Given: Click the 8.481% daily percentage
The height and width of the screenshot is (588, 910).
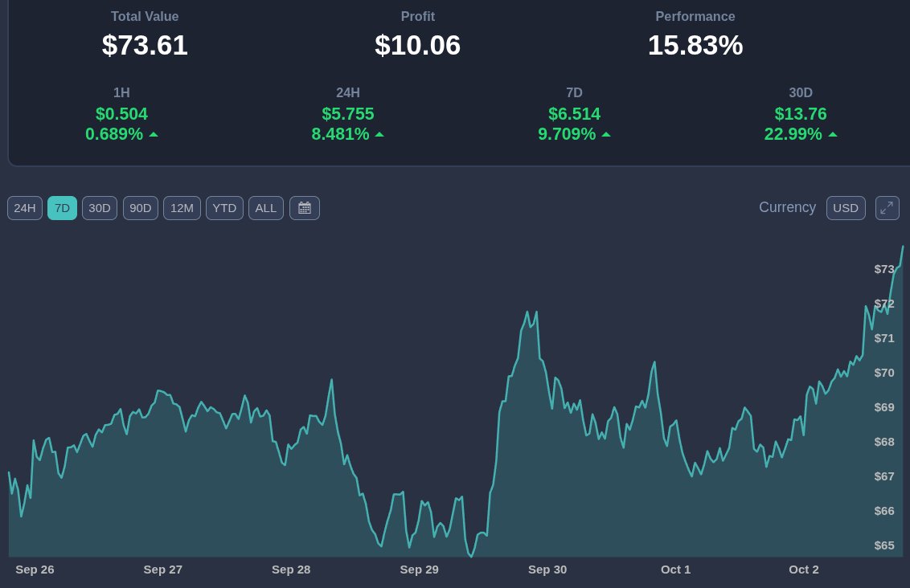Looking at the screenshot, I should [340, 134].
